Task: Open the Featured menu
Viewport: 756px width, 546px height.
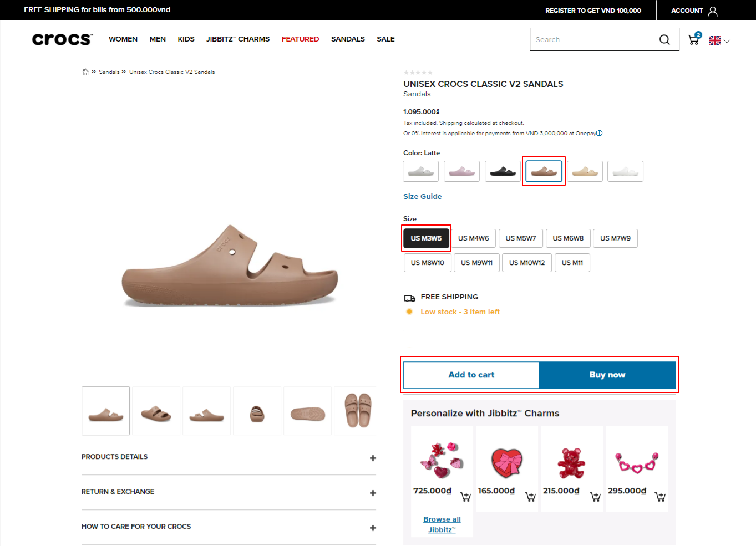Action: tap(300, 39)
